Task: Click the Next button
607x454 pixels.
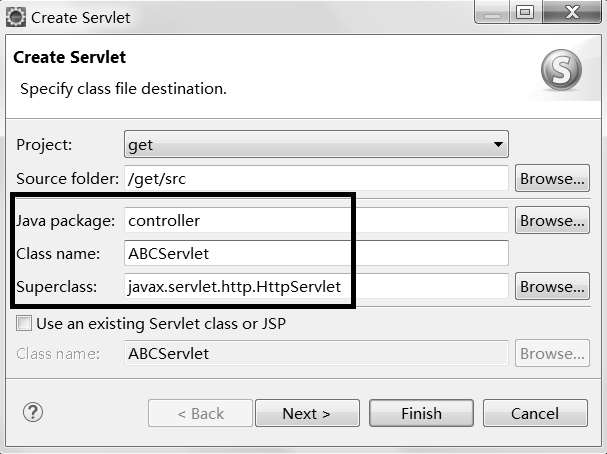Action: [306, 413]
